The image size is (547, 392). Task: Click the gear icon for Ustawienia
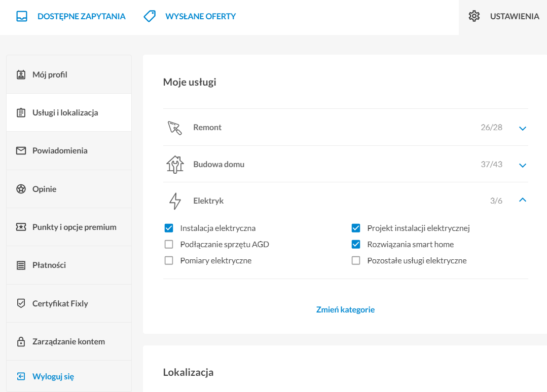click(x=474, y=16)
